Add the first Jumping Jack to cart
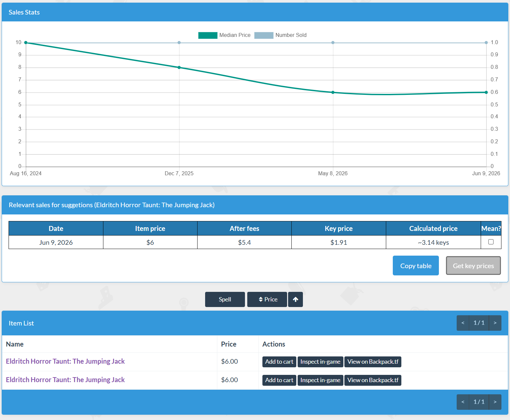 click(x=279, y=362)
